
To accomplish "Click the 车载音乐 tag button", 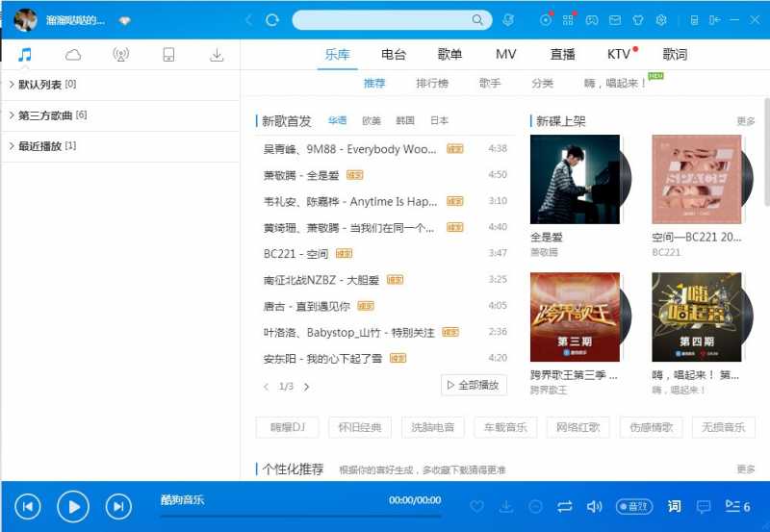I will click(505, 427).
